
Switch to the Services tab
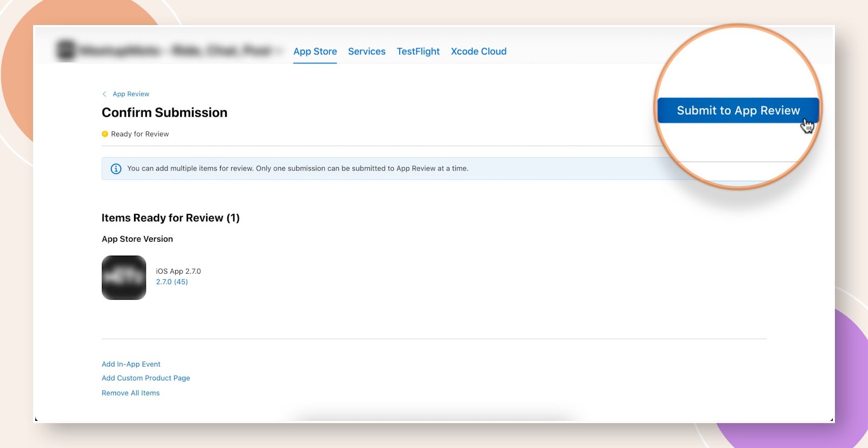pyautogui.click(x=367, y=52)
